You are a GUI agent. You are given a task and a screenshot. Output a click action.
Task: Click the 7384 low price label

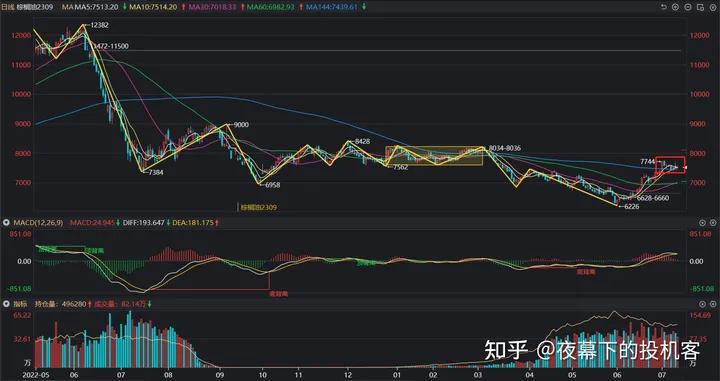pos(155,173)
